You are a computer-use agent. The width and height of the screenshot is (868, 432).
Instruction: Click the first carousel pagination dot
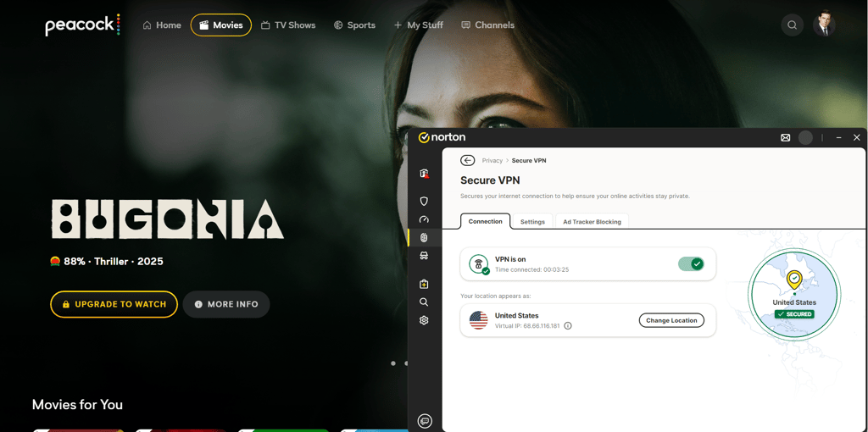(x=393, y=363)
